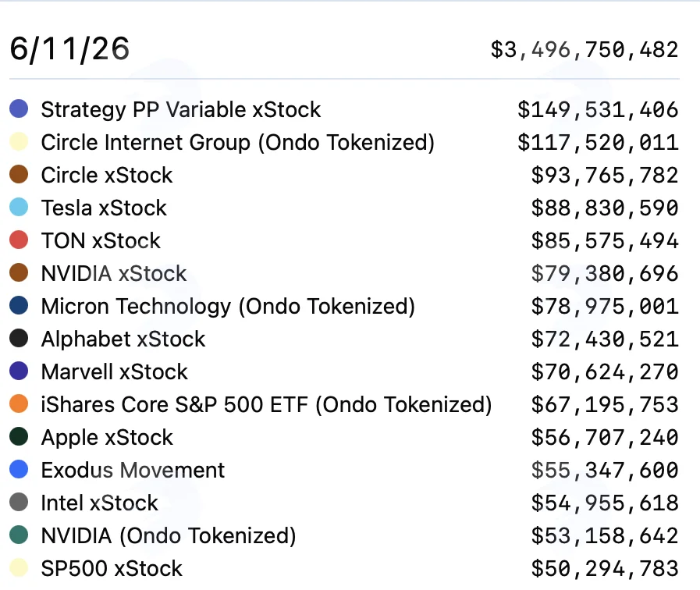Select the Circle Internet Group yellow dot

(x=19, y=141)
